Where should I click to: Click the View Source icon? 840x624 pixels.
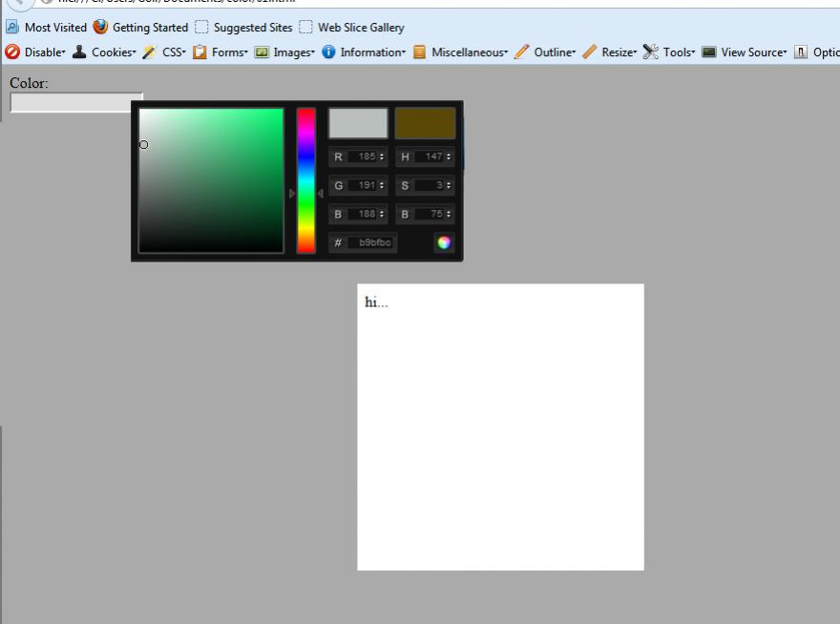[x=709, y=52]
